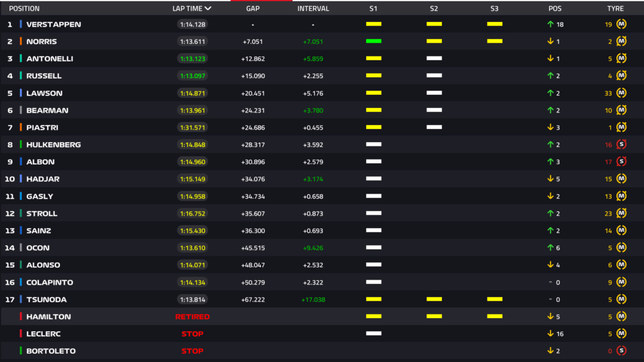Click Hamilton's red RETIRED status

[x=192, y=317]
